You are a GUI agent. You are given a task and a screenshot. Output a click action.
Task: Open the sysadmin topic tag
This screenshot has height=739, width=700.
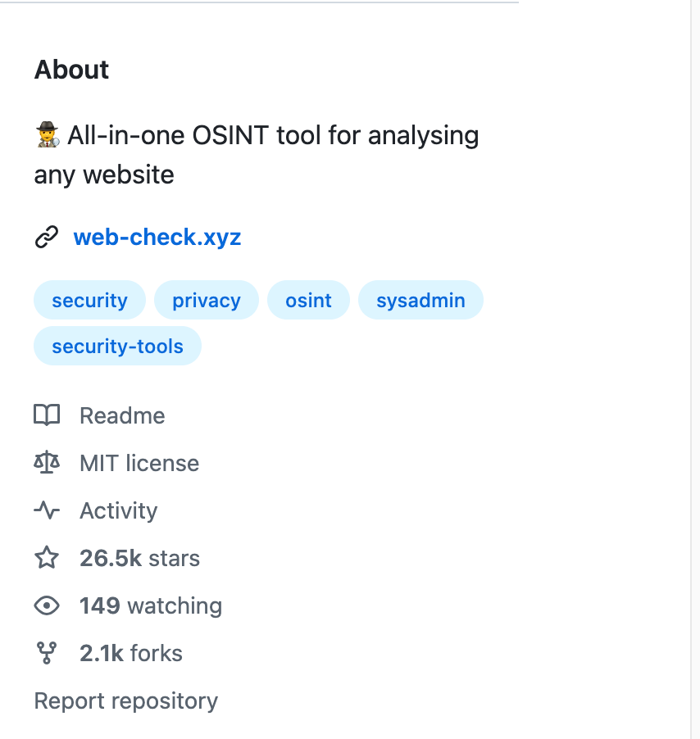(x=420, y=301)
